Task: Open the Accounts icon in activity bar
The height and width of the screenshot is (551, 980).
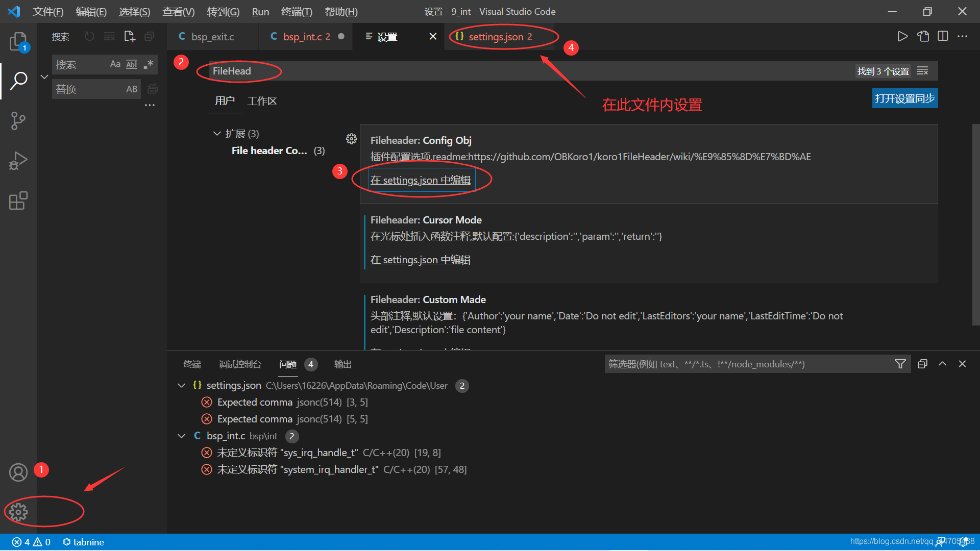Action: (18, 472)
